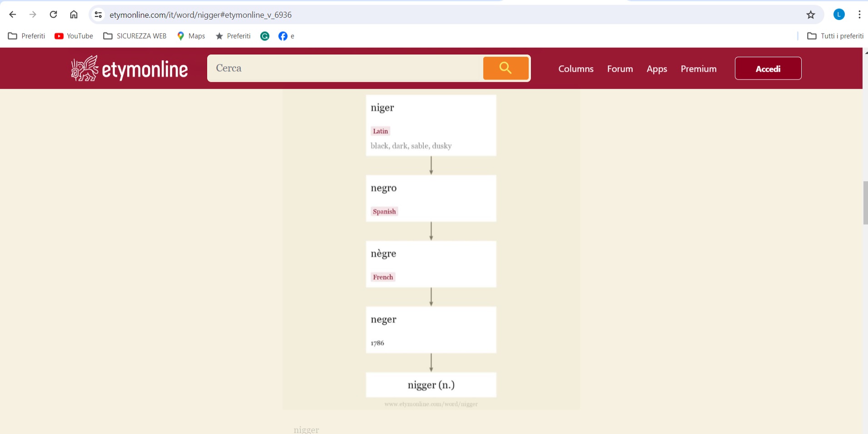Click the 'negro' word in etymology chart
This screenshot has height=434, width=868.
pyautogui.click(x=384, y=188)
